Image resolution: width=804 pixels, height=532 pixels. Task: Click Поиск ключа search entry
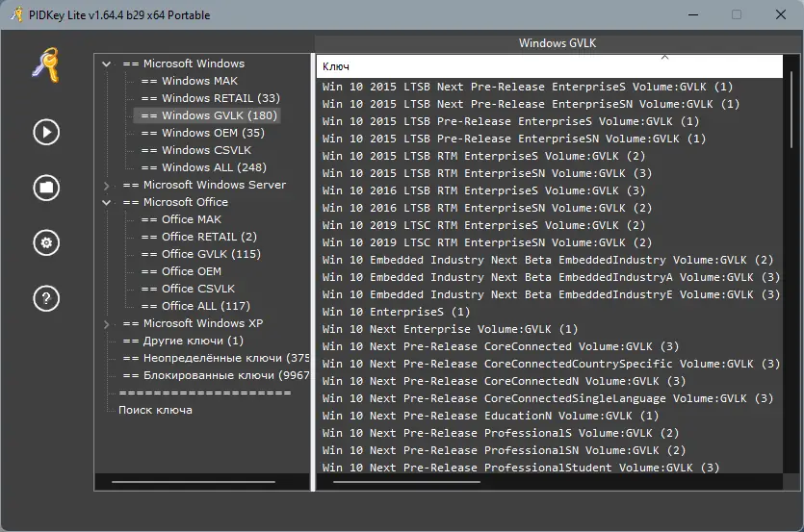point(155,410)
